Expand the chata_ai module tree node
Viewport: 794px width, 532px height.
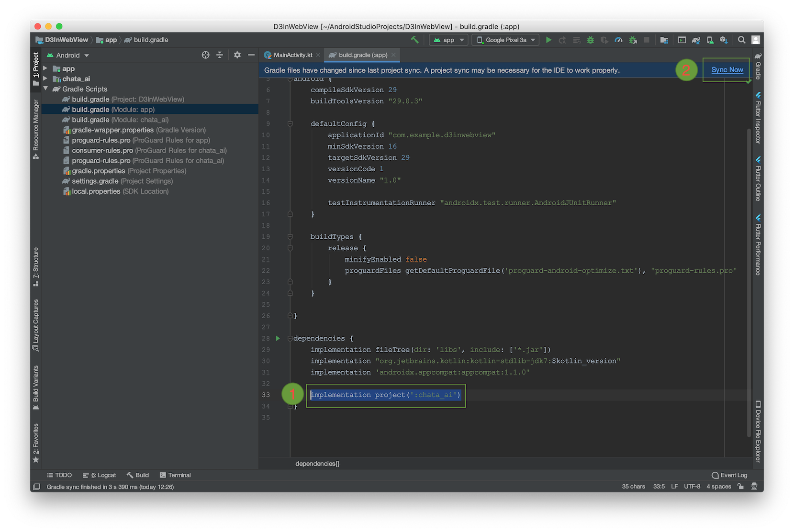[45, 78]
